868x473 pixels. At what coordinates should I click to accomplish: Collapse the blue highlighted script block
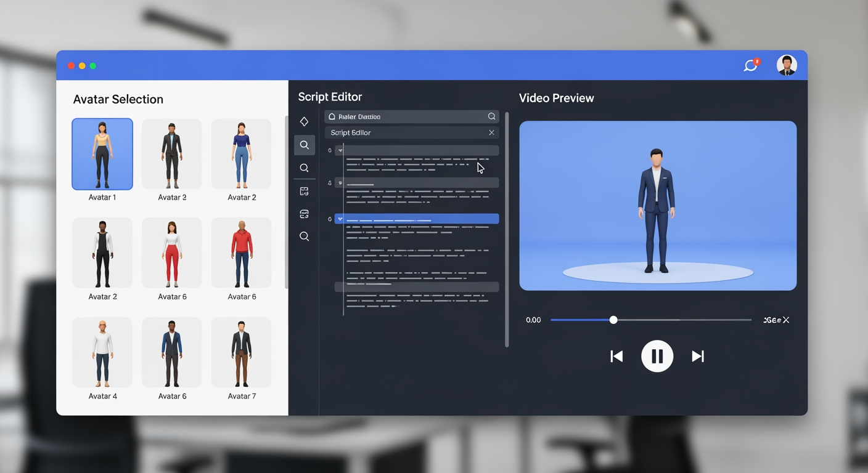click(x=340, y=219)
